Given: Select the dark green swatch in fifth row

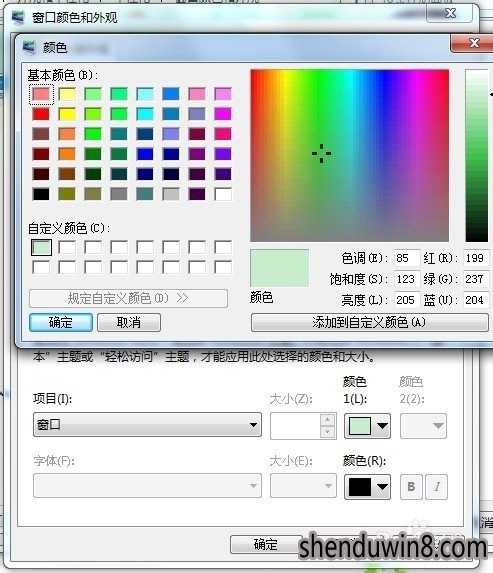Looking at the screenshot, I should 93,174.
